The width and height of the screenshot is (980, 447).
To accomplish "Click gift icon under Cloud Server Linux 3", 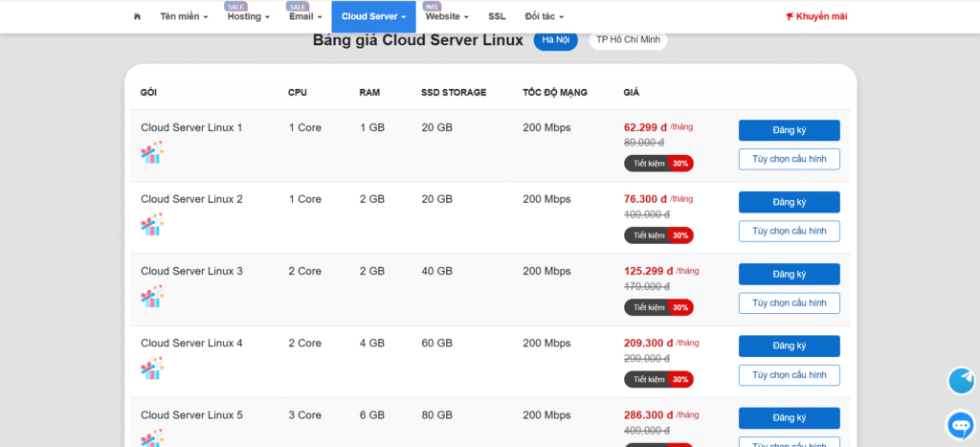I will click(x=152, y=296).
